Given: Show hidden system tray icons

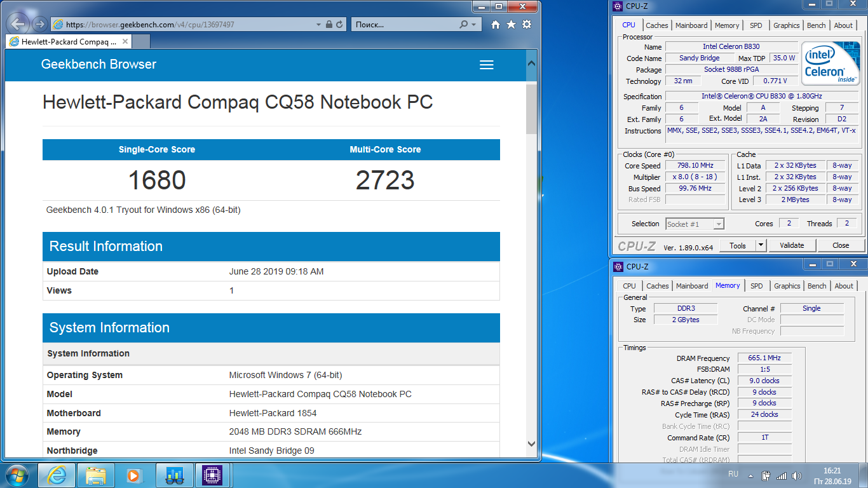Looking at the screenshot, I should 752,475.
